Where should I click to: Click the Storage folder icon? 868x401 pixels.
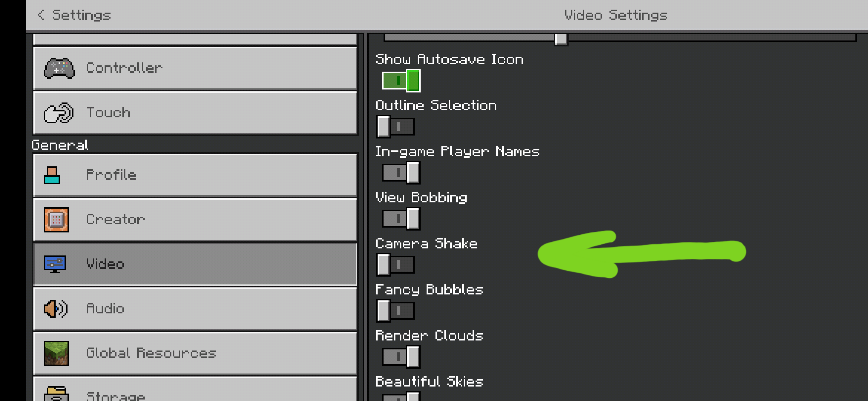56,394
